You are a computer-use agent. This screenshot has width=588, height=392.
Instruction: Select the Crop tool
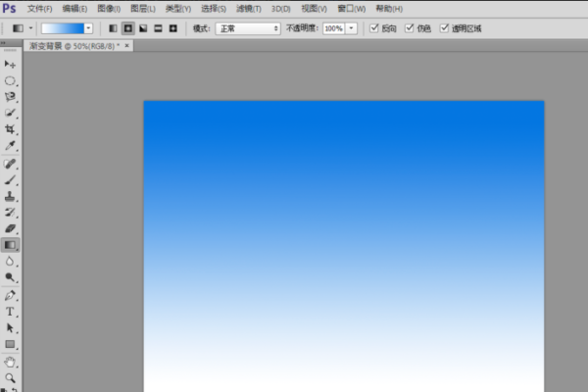pyautogui.click(x=11, y=129)
